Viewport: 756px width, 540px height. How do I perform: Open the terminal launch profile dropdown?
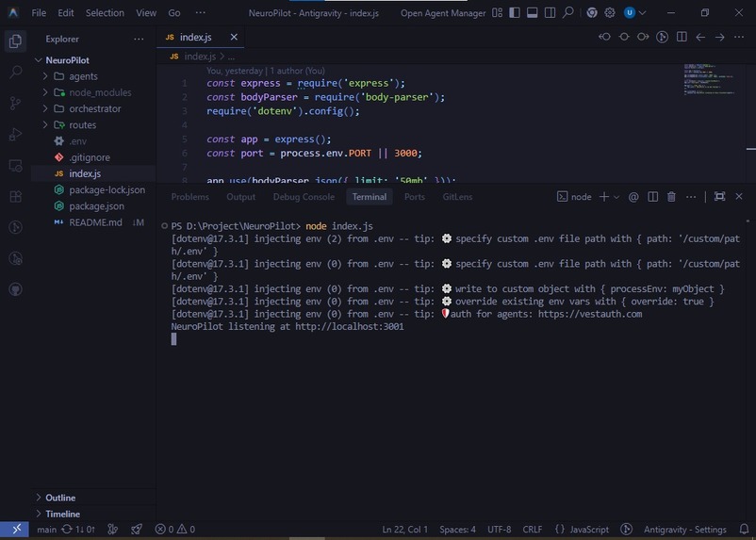point(616,197)
